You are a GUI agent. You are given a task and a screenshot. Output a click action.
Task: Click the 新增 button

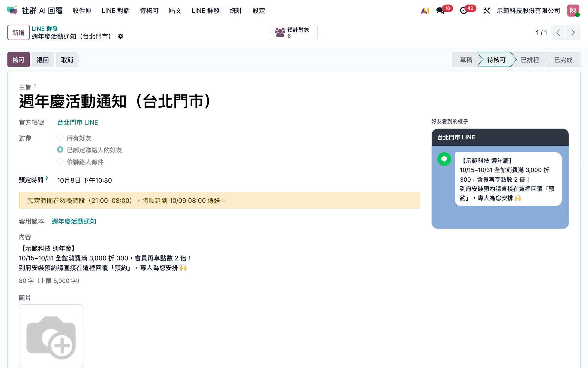click(x=18, y=32)
